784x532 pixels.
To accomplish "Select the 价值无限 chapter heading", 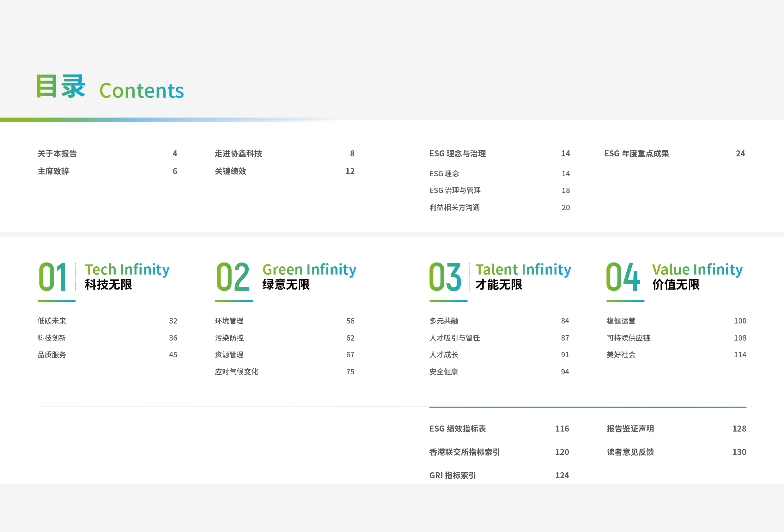I will coord(676,284).
